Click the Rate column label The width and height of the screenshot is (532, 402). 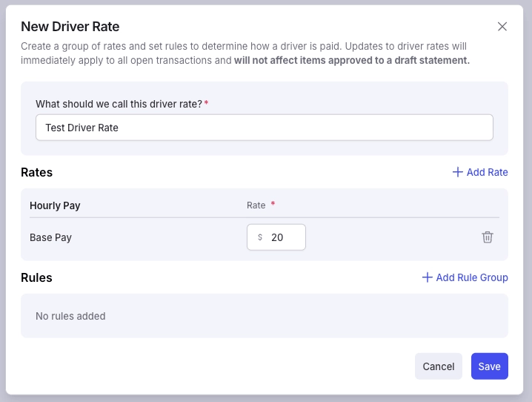point(256,205)
